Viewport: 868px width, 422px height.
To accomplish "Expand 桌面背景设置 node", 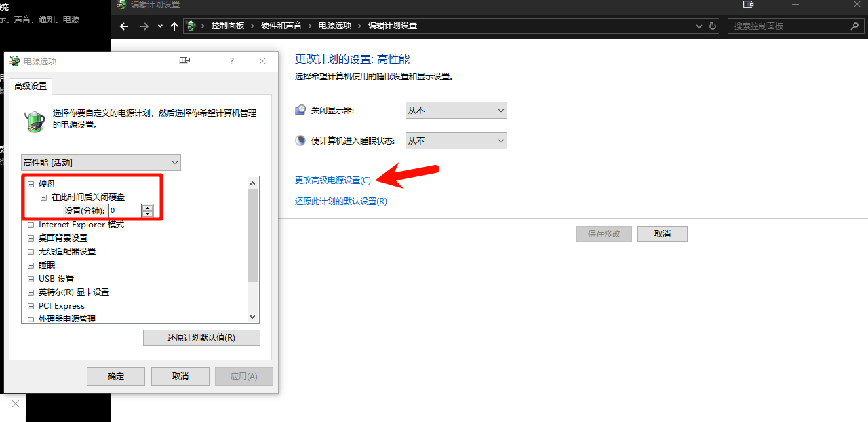I will 31,238.
